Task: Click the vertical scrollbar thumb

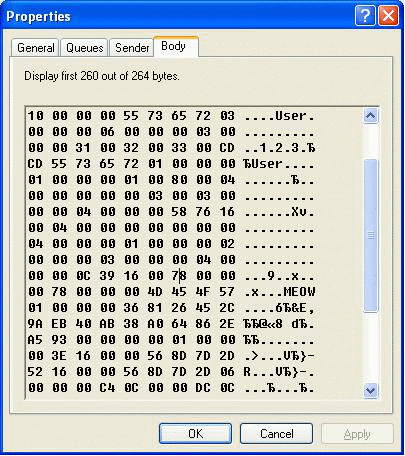Action: point(371,236)
